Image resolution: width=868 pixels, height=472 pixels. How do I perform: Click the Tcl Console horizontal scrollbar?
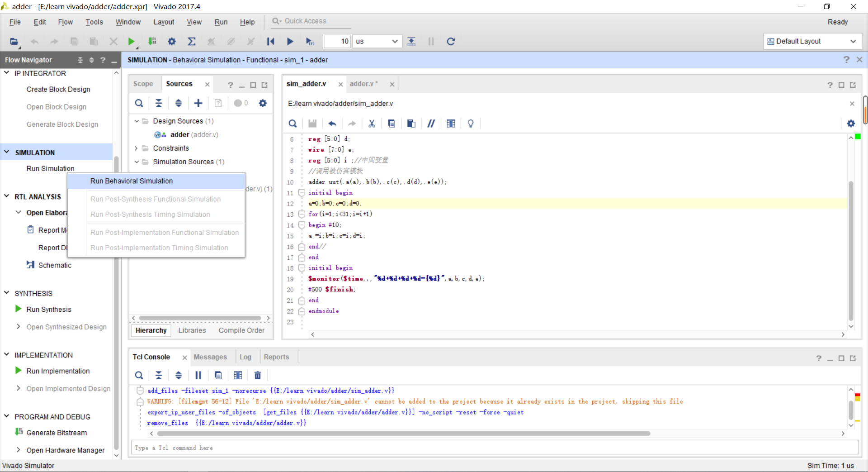[403, 434]
